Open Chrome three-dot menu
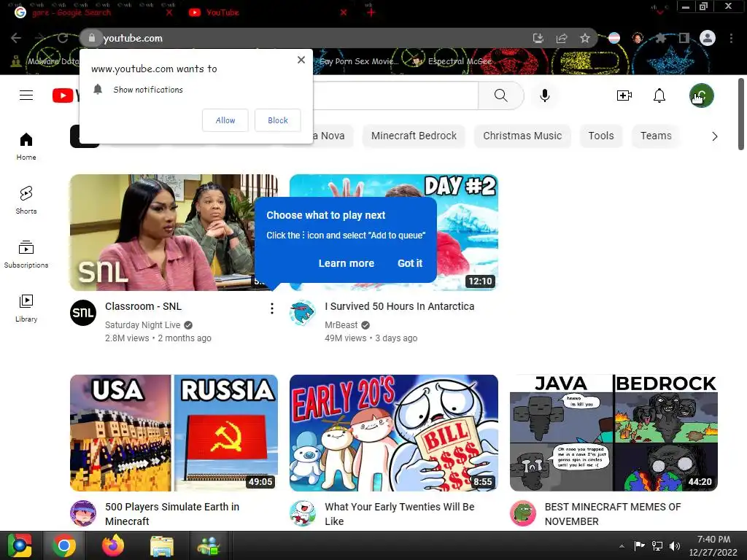The width and height of the screenshot is (747, 560). click(731, 38)
